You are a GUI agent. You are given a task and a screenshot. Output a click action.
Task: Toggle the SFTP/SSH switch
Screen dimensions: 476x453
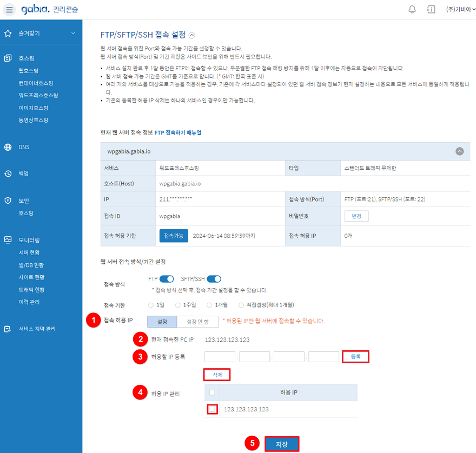tap(214, 279)
